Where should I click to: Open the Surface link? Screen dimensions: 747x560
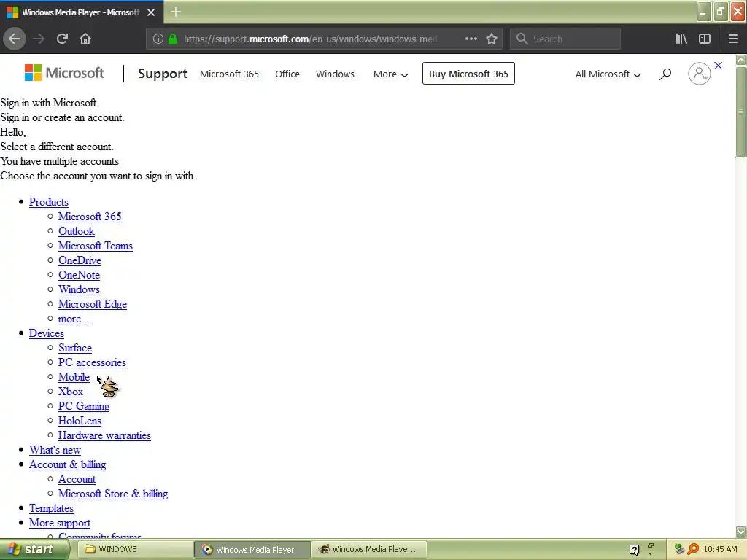pyautogui.click(x=75, y=348)
